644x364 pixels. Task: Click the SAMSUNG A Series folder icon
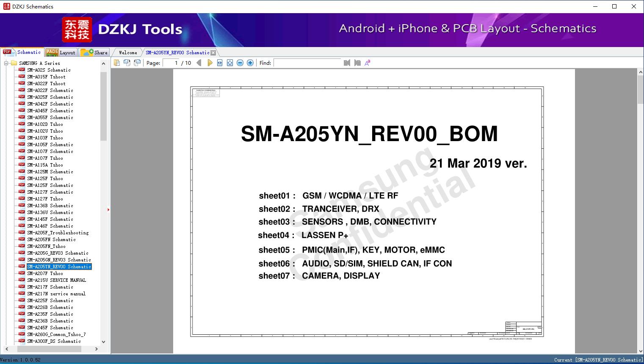(x=14, y=63)
